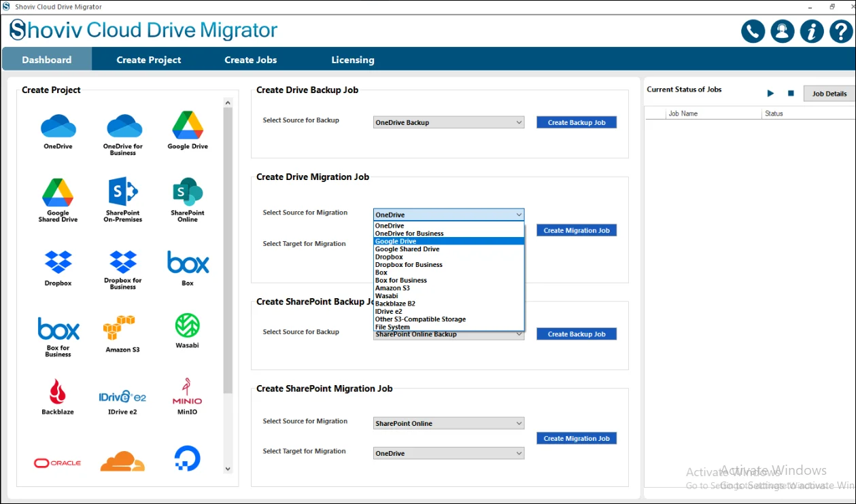Select Amazon S3 list option

(449, 288)
